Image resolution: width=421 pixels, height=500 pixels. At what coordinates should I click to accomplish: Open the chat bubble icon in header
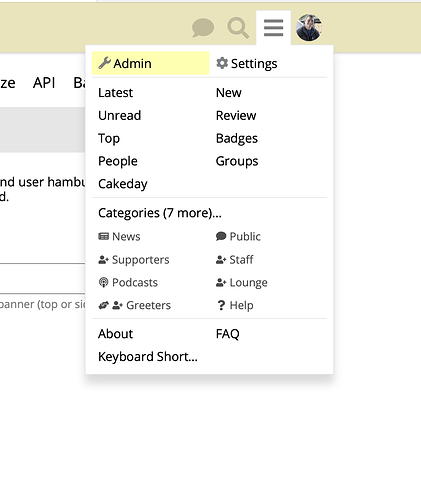[x=203, y=28]
